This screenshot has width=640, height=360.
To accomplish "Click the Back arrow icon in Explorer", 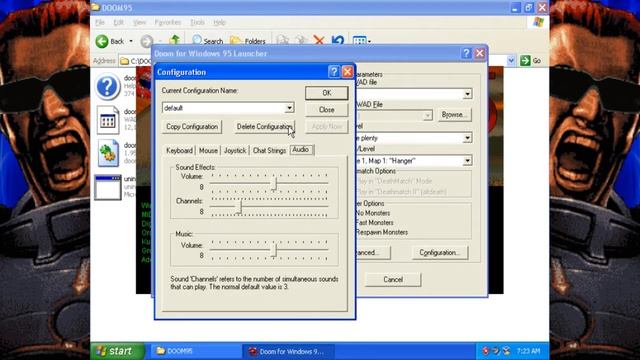I will (102, 41).
